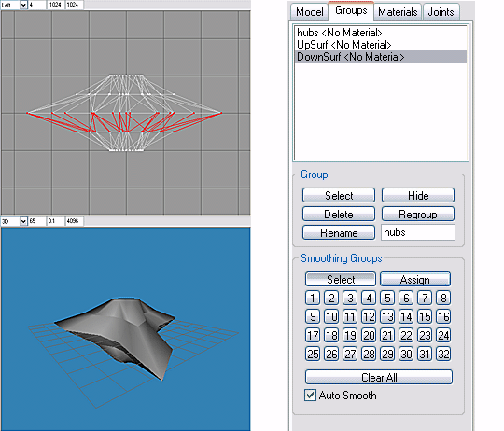Toggle smoothing group 32
This screenshot has height=431, width=504.
[x=443, y=354]
